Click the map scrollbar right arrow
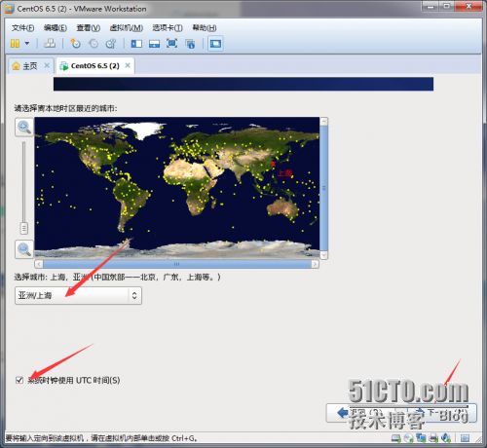The width and height of the screenshot is (487, 448). [x=315, y=264]
